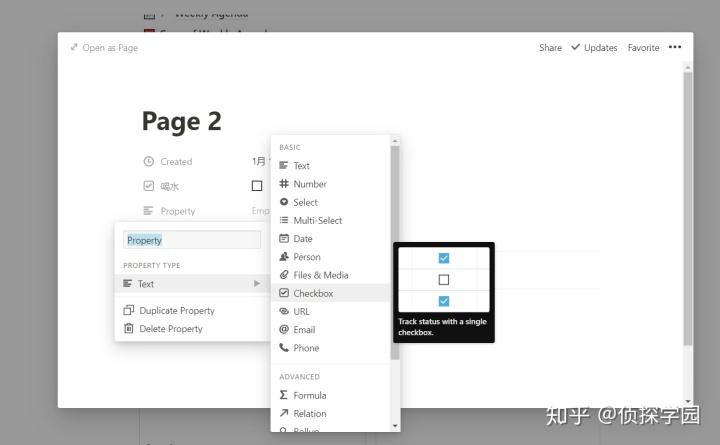This screenshot has width=720, height=445.
Task: Click the property name input field
Action: tap(192, 240)
